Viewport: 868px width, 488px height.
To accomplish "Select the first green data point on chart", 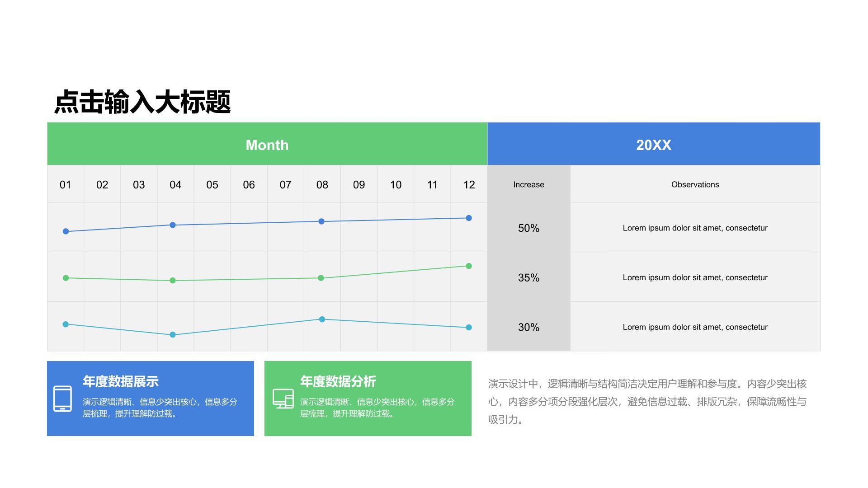I will coord(66,278).
